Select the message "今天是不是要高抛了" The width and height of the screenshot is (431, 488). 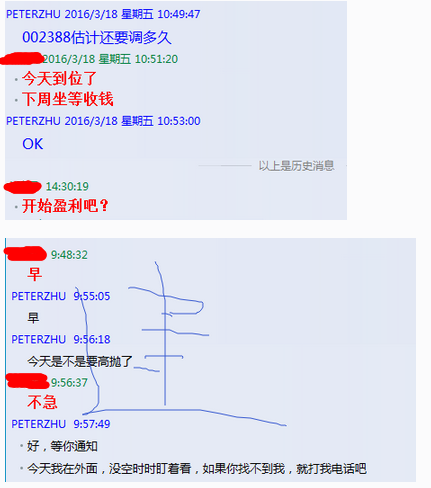pyautogui.click(x=80, y=361)
